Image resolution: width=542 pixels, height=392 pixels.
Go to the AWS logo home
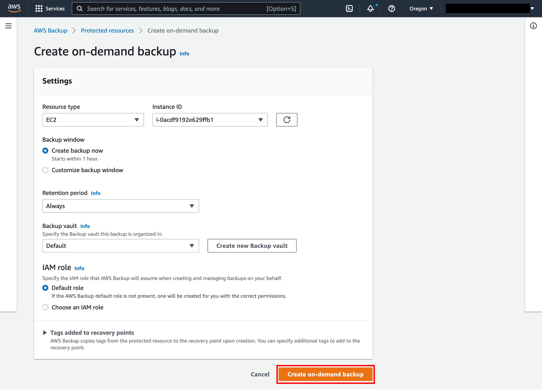[14, 8]
